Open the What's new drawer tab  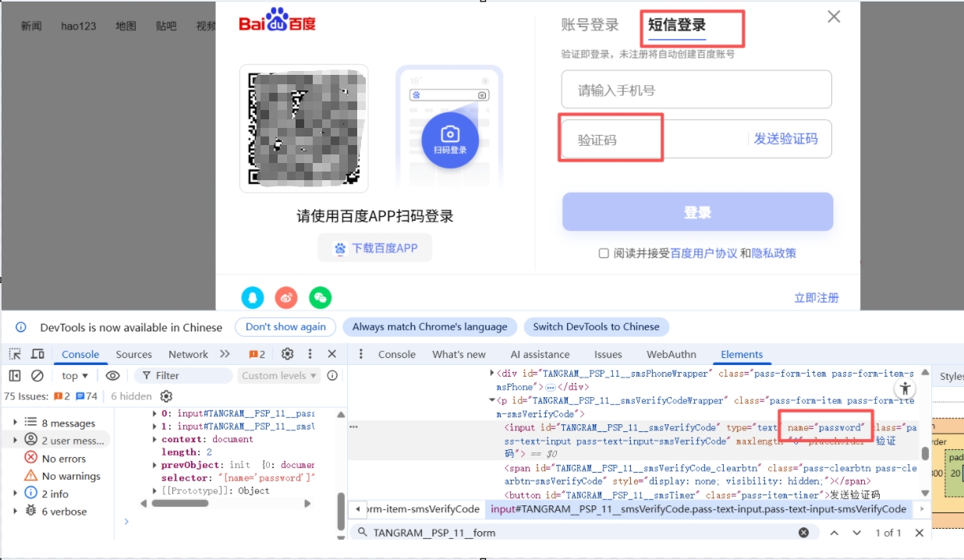coord(459,354)
